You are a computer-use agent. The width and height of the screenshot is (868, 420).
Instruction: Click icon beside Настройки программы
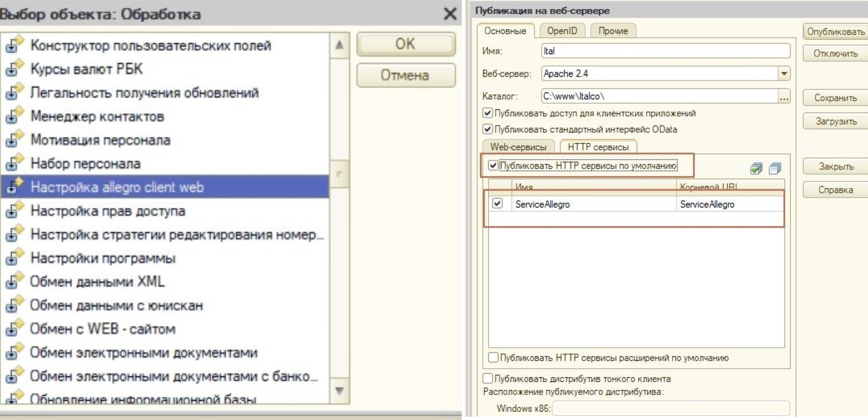pyautogui.click(x=14, y=257)
